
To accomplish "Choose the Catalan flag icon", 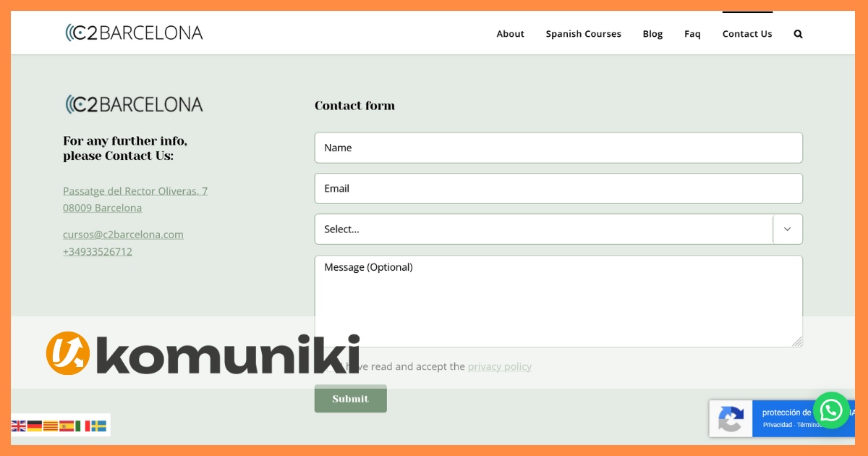I will [x=49, y=426].
